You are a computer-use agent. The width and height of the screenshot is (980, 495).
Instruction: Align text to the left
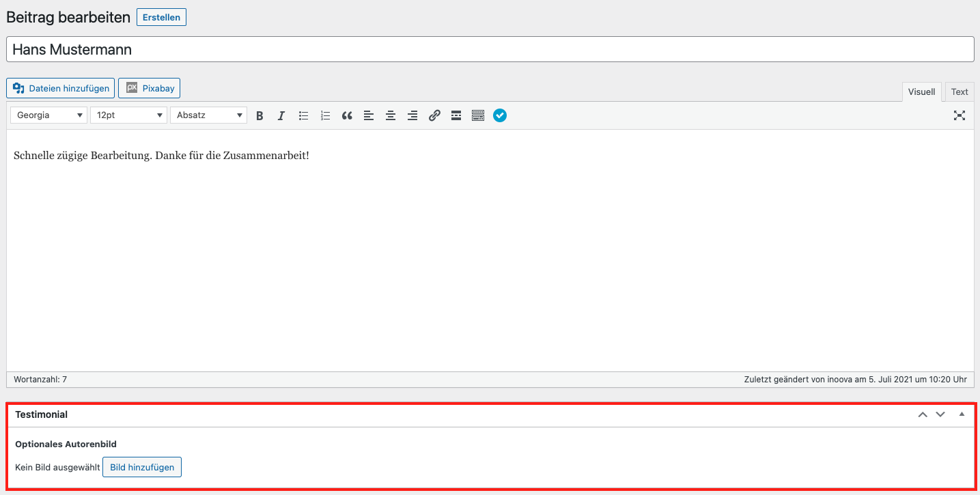(x=369, y=116)
